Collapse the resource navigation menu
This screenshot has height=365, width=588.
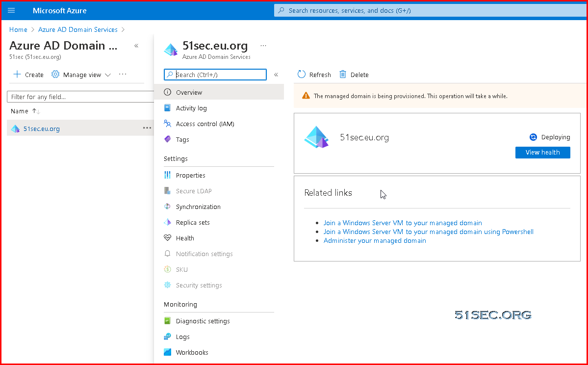(x=276, y=75)
